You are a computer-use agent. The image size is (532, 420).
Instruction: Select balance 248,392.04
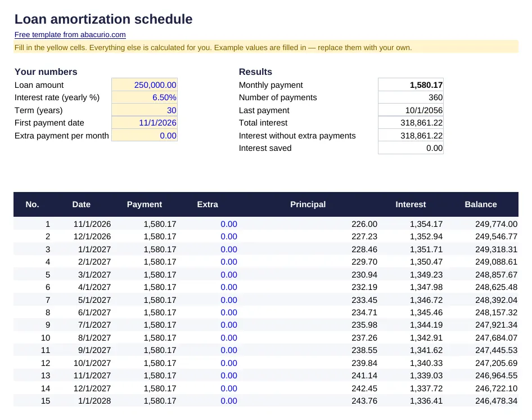497,300
